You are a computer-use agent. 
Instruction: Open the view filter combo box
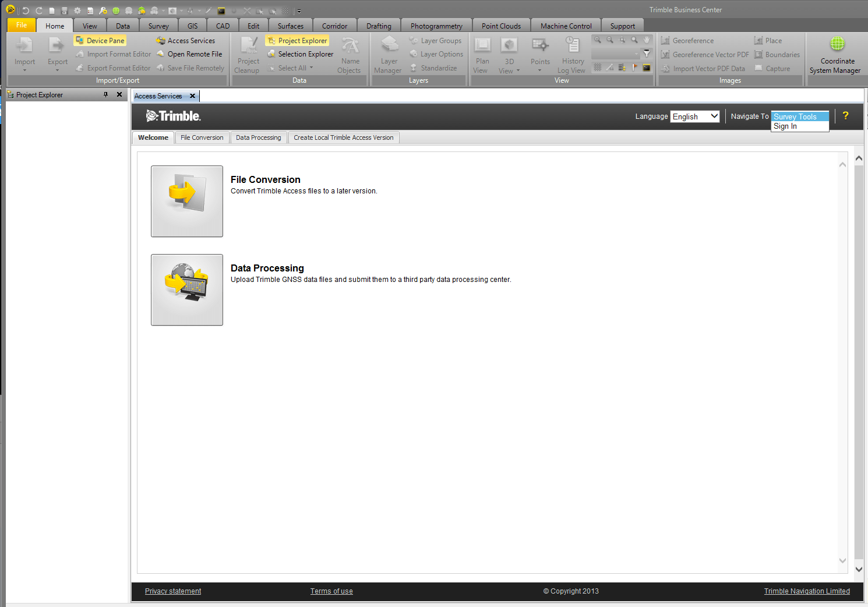click(616, 54)
